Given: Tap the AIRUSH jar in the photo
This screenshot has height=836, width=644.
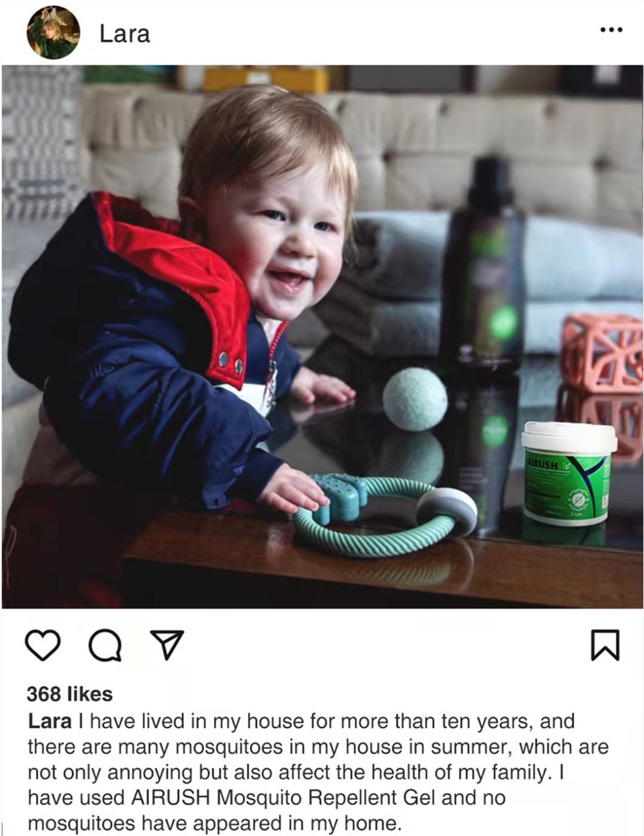Looking at the screenshot, I should 569,473.
